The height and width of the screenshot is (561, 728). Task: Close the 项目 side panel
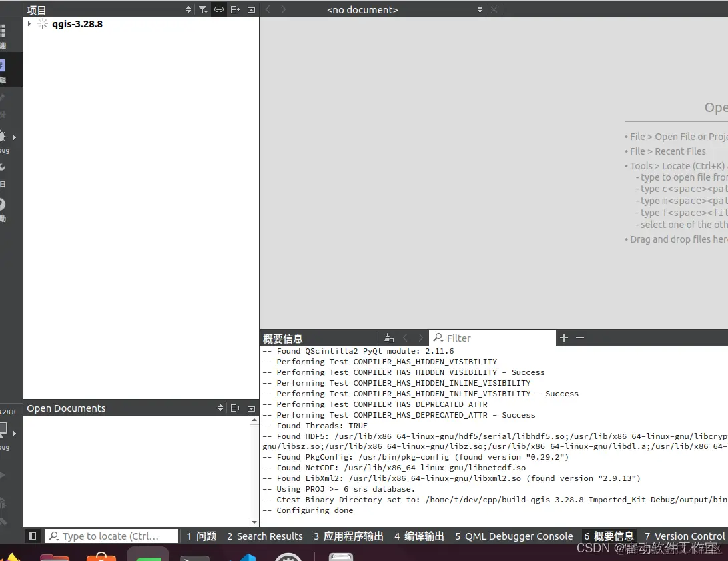[251, 10]
